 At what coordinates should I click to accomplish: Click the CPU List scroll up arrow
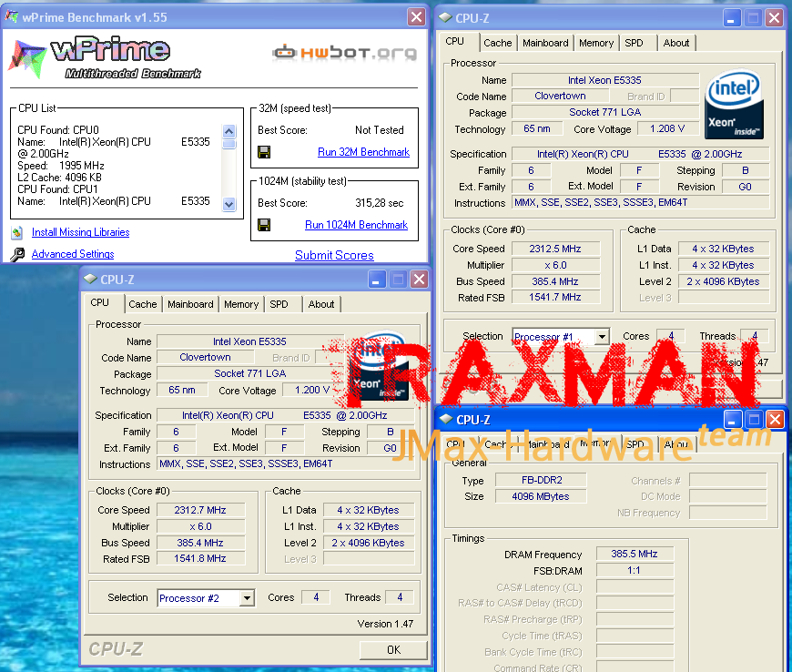(228, 132)
